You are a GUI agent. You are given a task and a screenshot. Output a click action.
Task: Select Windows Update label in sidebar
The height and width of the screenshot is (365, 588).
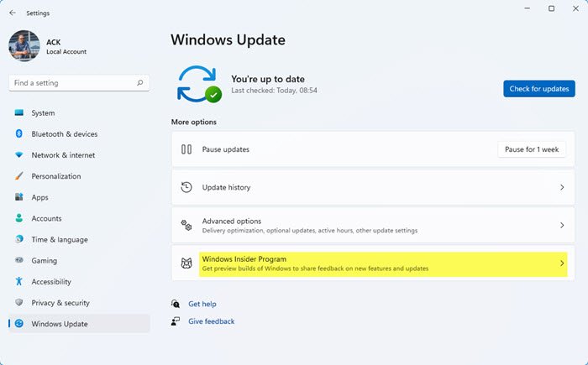click(x=60, y=324)
